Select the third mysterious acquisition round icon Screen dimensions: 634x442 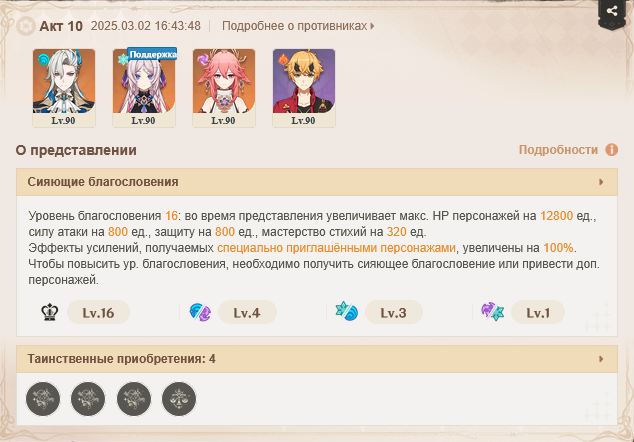click(x=134, y=399)
